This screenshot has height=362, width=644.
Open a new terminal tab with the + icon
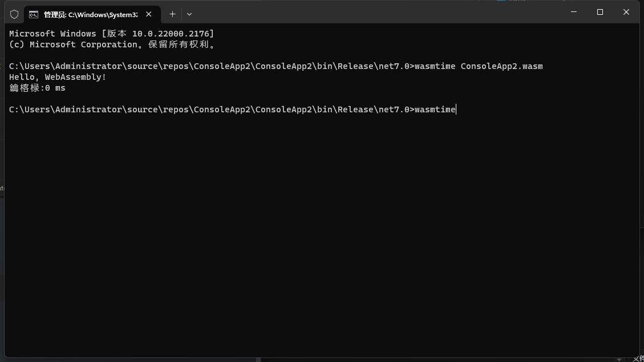point(172,14)
